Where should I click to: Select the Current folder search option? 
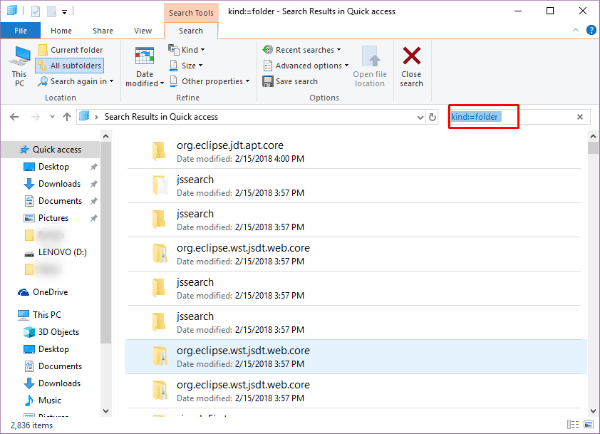pyautogui.click(x=70, y=50)
